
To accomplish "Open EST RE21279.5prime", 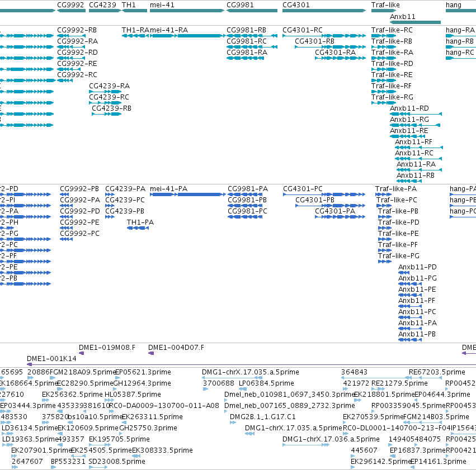I will point(399,383).
